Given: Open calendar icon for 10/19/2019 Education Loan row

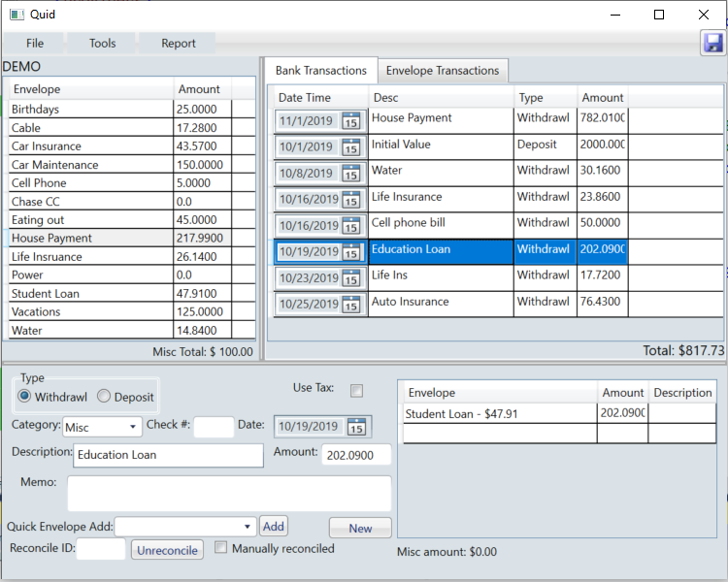Looking at the screenshot, I should point(351,252).
